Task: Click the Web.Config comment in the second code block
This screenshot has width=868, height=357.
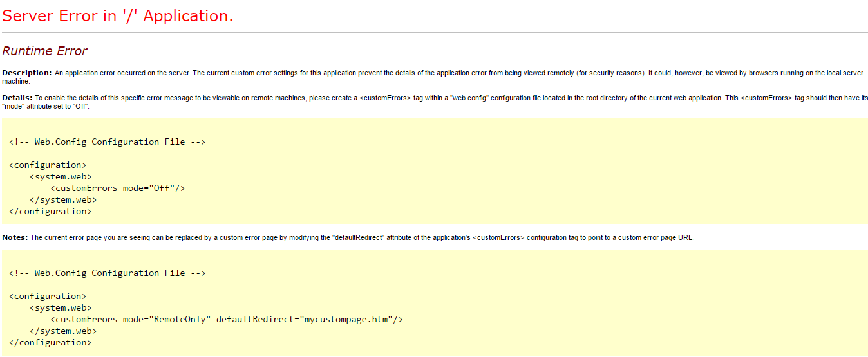Action: 107,273
